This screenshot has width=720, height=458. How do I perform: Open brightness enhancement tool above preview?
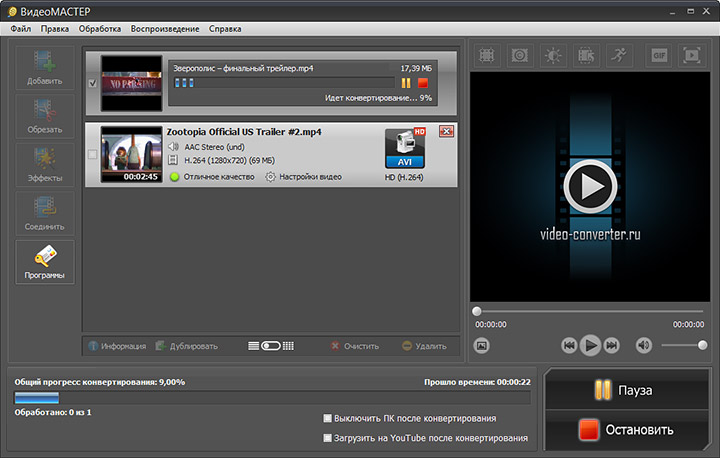click(x=553, y=54)
